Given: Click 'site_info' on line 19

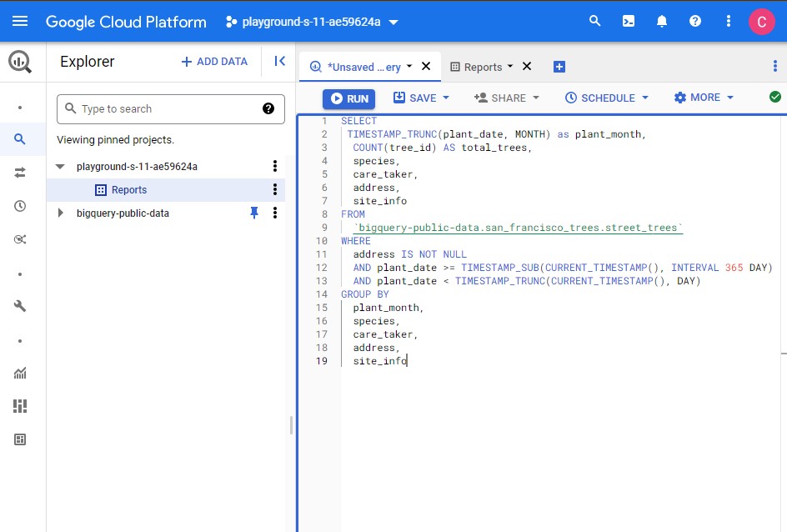Looking at the screenshot, I should pos(380,361).
